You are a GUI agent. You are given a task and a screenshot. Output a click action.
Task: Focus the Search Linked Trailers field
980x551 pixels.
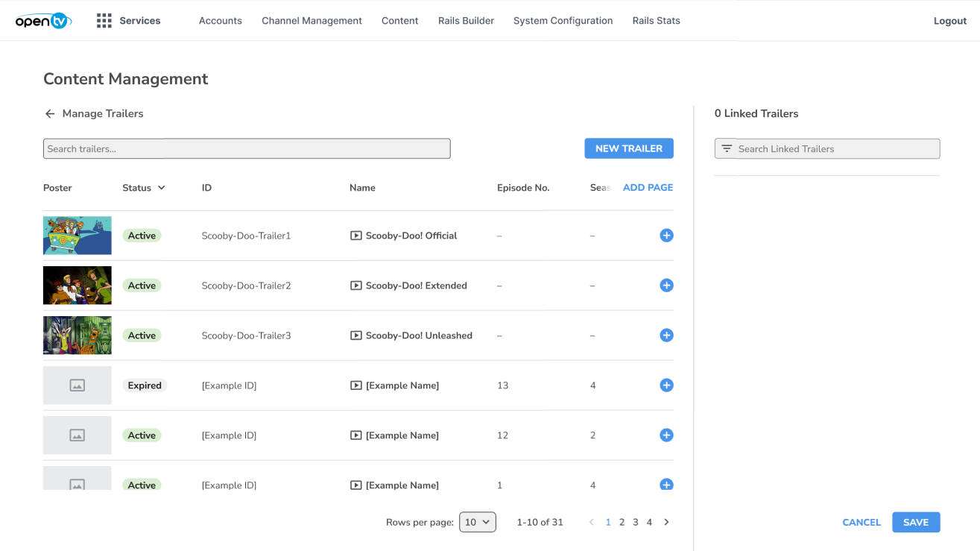coord(827,148)
